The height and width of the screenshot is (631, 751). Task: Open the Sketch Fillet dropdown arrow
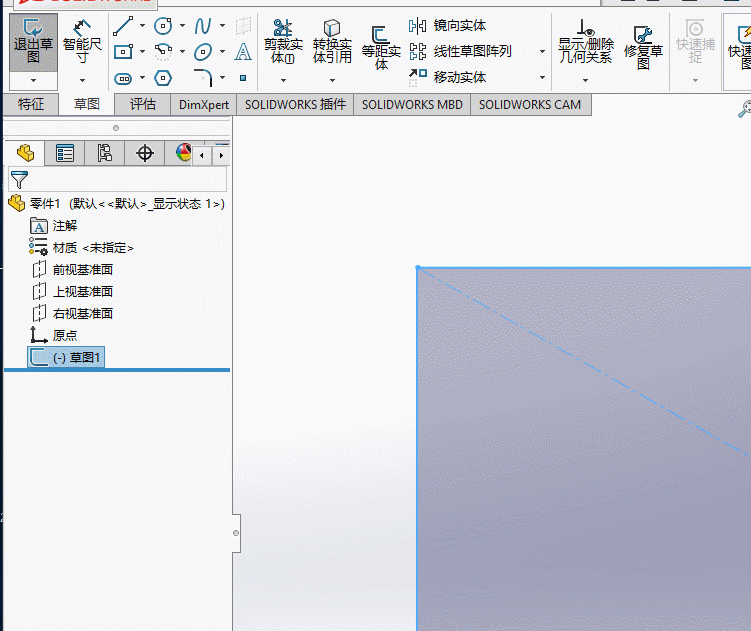tap(222, 77)
